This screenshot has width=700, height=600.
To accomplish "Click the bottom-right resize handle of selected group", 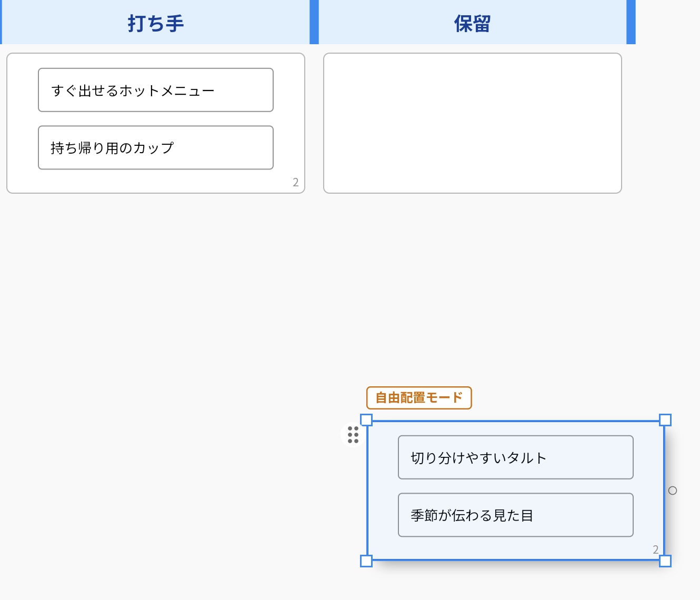I will 665,561.
